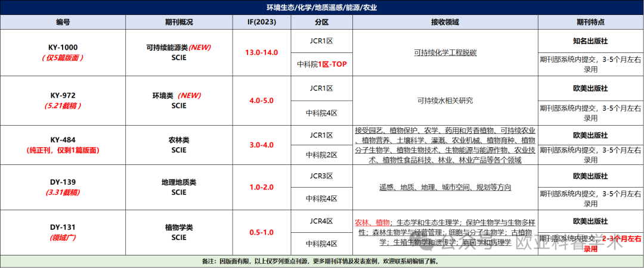
Task: Click impact factor 13.0-14.0
Action: 261,52
